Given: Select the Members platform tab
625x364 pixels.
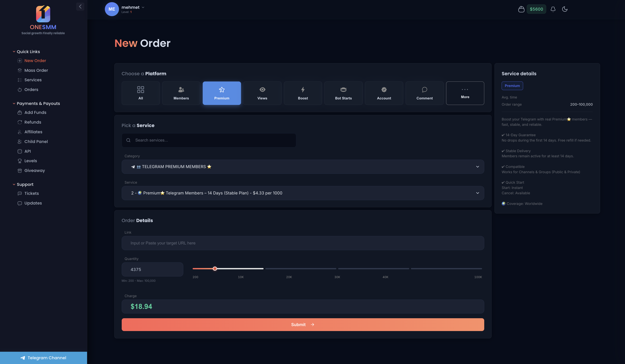Looking at the screenshot, I should click(x=181, y=93).
